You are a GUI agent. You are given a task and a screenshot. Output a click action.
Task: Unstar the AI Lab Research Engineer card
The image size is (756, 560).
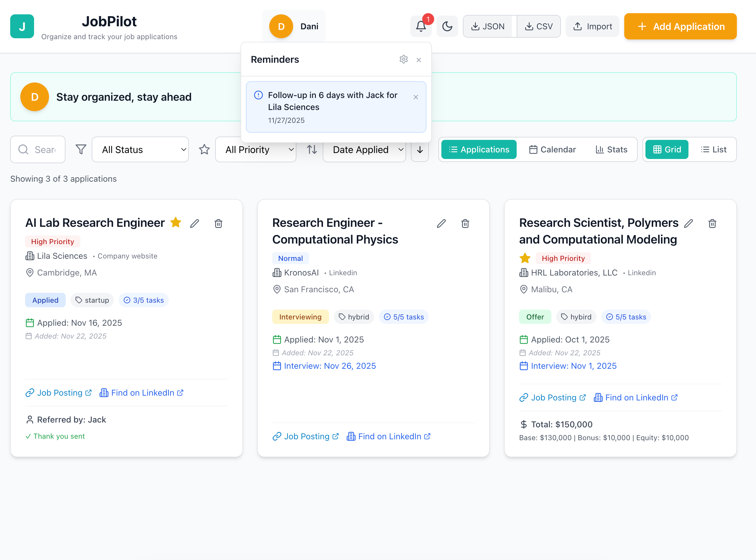click(x=176, y=222)
